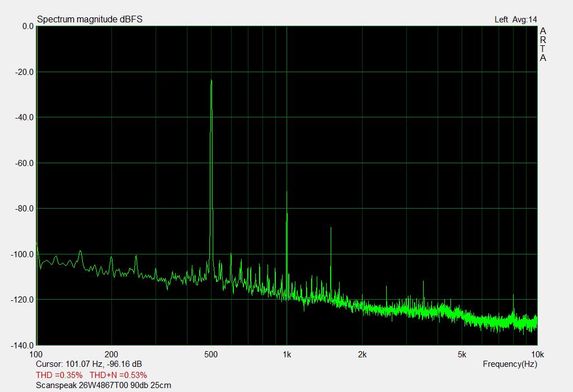
Task: Click the 'Avg:14' averaging readout
Action: tap(524, 20)
